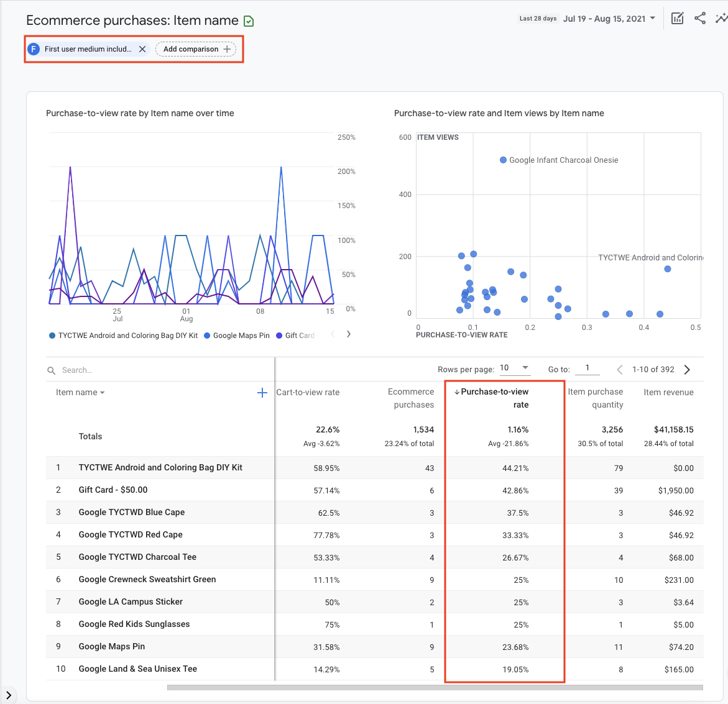The image size is (728, 704).
Task: Hide the Google Maps Pin series in the legend
Action: click(x=241, y=335)
